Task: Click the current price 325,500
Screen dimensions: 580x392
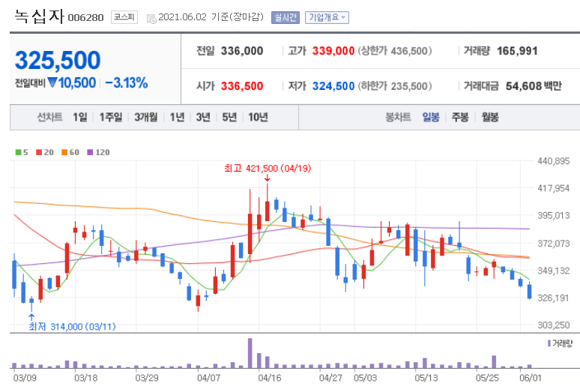Action: click(x=58, y=60)
